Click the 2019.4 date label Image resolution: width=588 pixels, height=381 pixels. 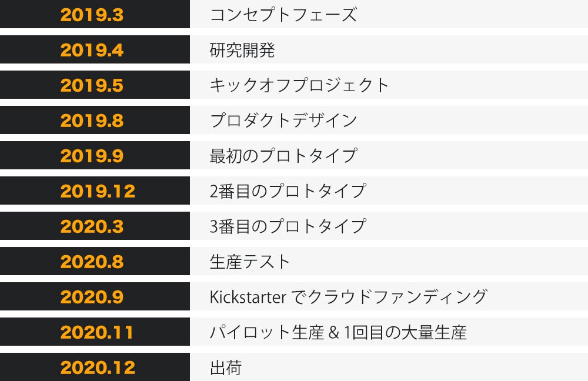click(x=92, y=50)
